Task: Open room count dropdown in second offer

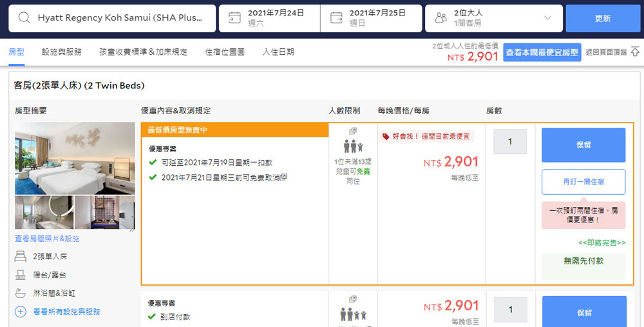Action: coord(511,310)
